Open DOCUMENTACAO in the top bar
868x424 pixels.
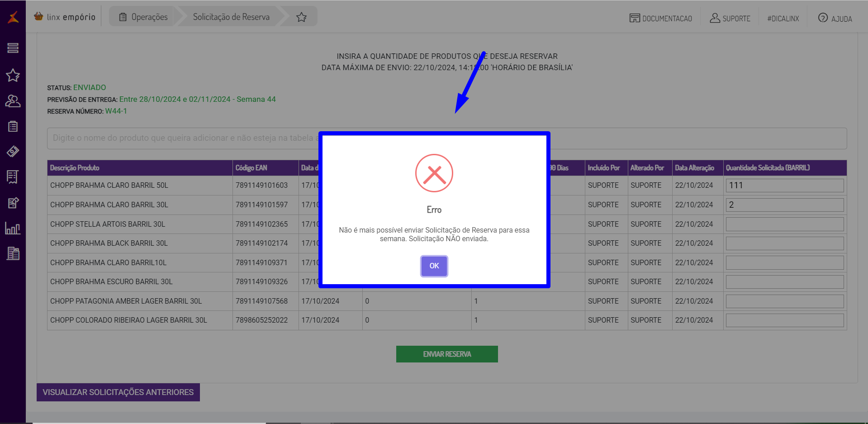pyautogui.click(x=661, y=18)
